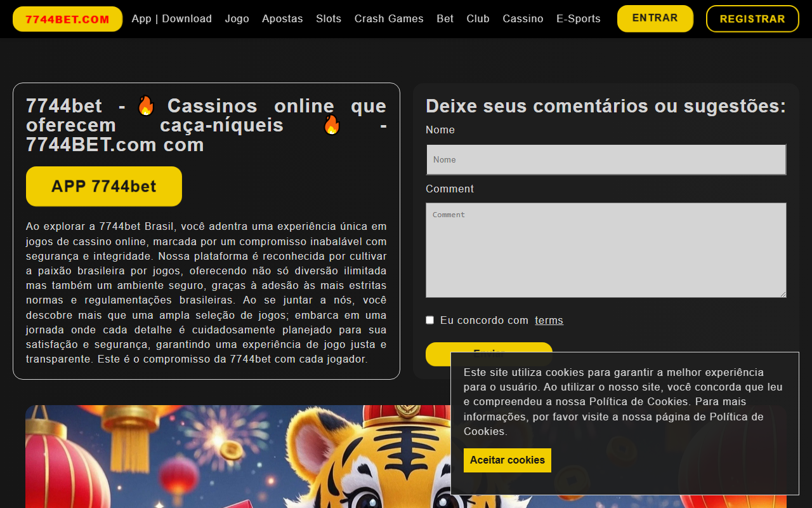Go to Apostas in the navigation
Screen dimensions: 812x508
point(282,19)
